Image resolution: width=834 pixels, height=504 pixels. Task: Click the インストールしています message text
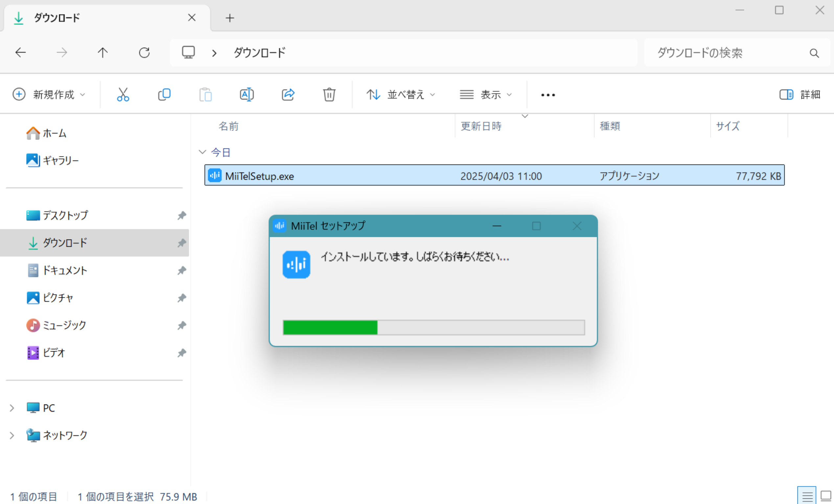coord(415,257)
